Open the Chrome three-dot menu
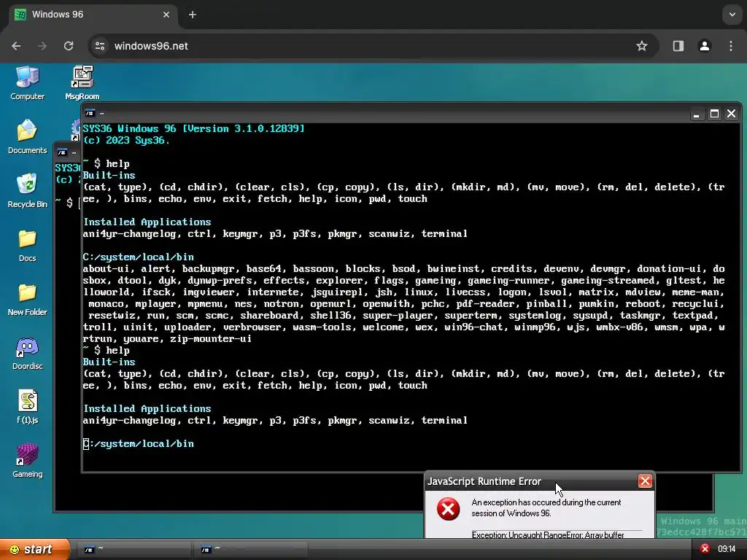Screen dimensions: 747x560 (731, 46)
